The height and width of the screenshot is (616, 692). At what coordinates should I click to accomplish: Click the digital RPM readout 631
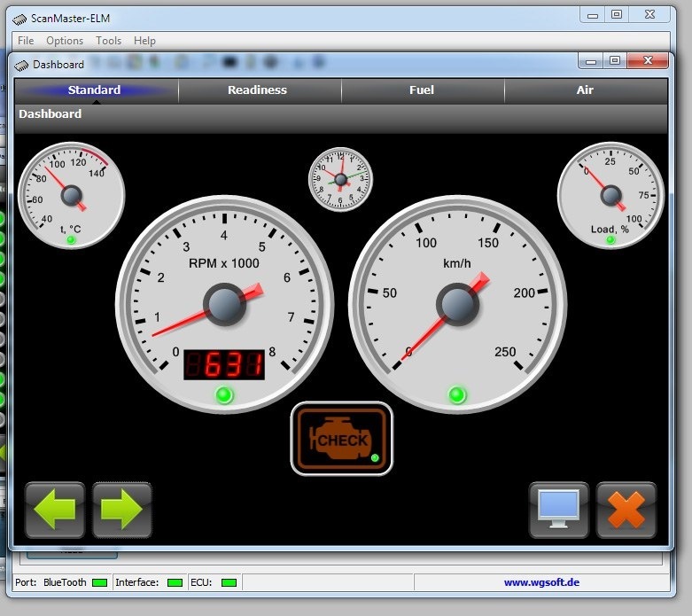(224, 365)
